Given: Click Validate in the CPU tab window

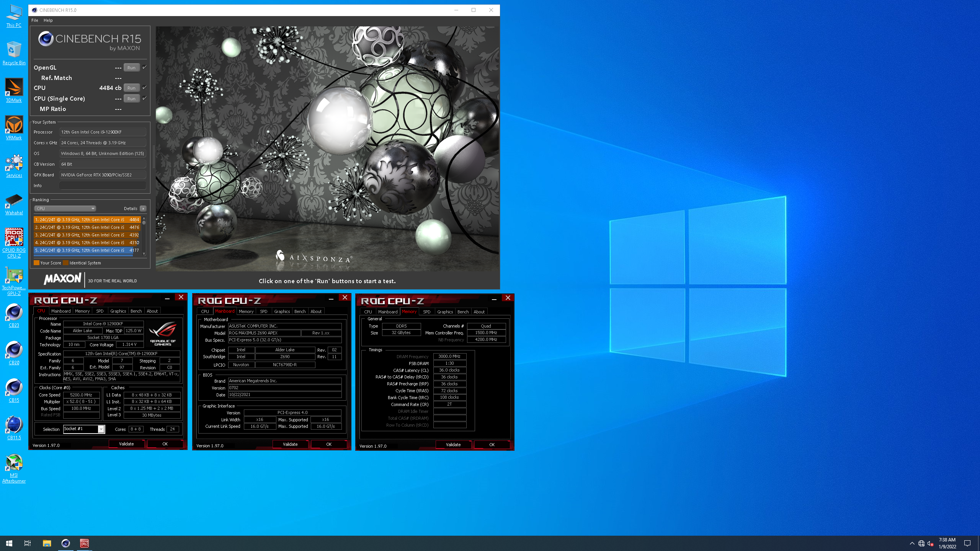Looking at the screenshot, I should (126, 444).
